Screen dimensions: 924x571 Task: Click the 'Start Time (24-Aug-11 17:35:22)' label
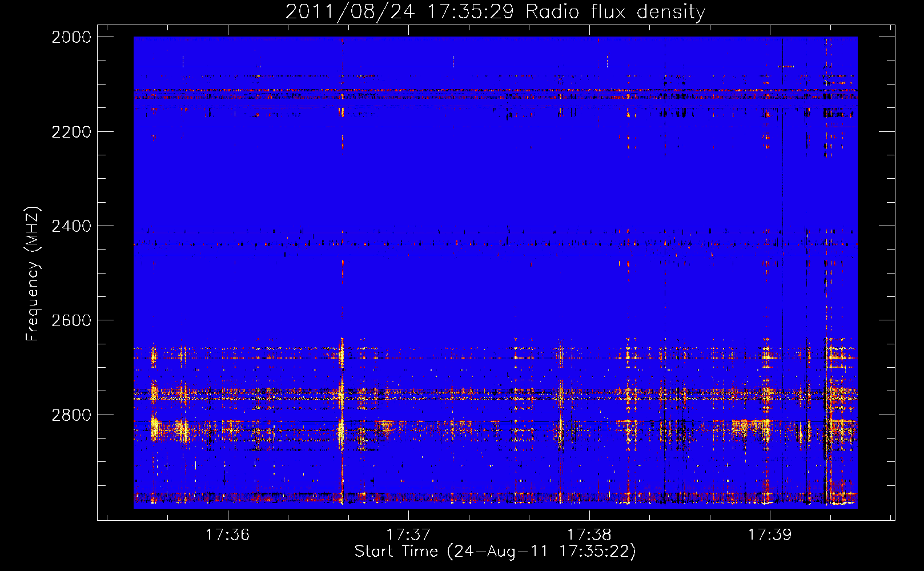(495, 552)
